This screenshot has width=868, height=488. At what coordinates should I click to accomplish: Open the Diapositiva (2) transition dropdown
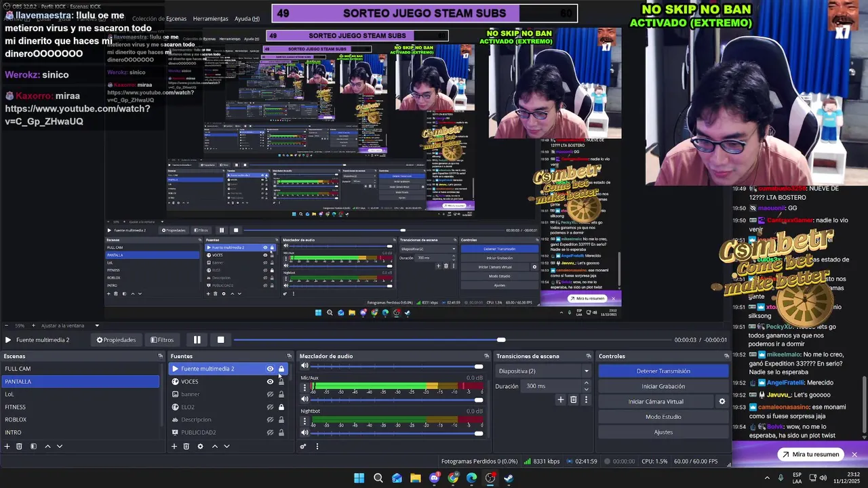click(x=543, y=371)
